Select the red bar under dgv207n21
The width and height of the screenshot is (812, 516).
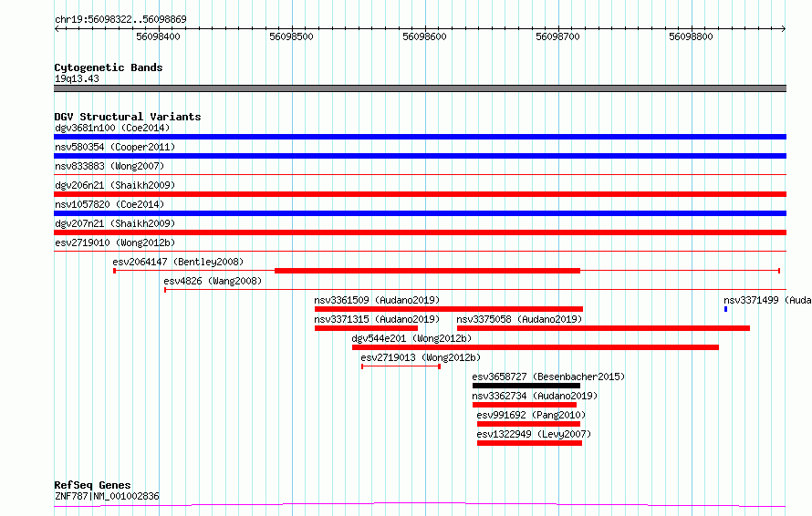420,232
